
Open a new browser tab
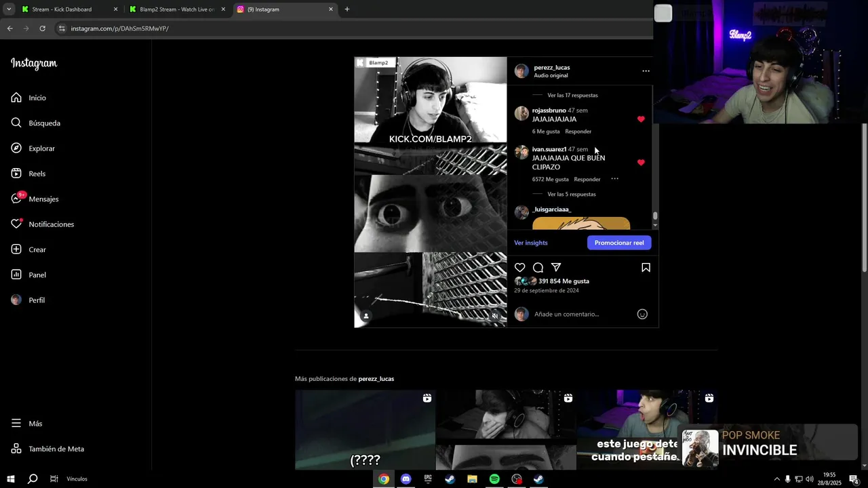(x=347, y=9)
